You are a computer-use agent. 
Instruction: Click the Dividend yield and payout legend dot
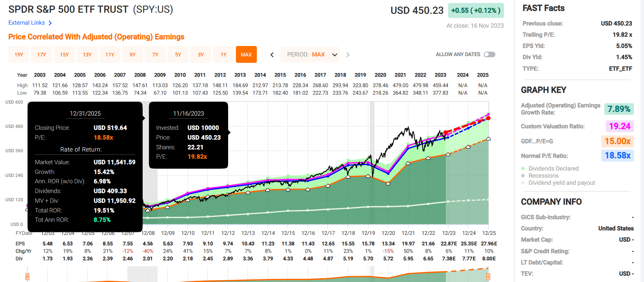[523, 183]
